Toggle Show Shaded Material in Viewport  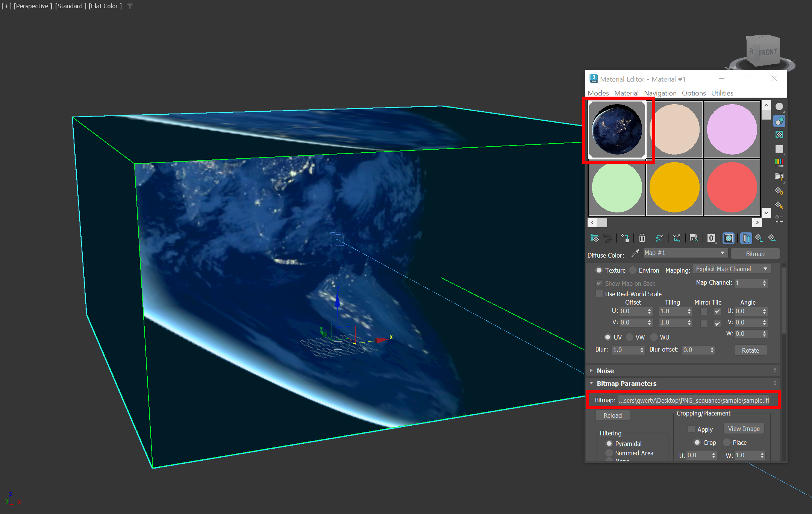coord(729,238)
